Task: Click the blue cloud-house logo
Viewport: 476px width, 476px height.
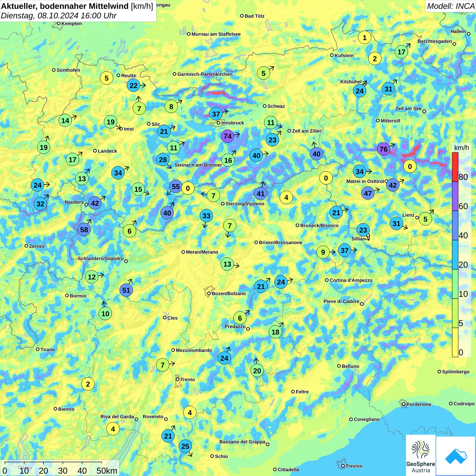Action: [x=456, y=456]
